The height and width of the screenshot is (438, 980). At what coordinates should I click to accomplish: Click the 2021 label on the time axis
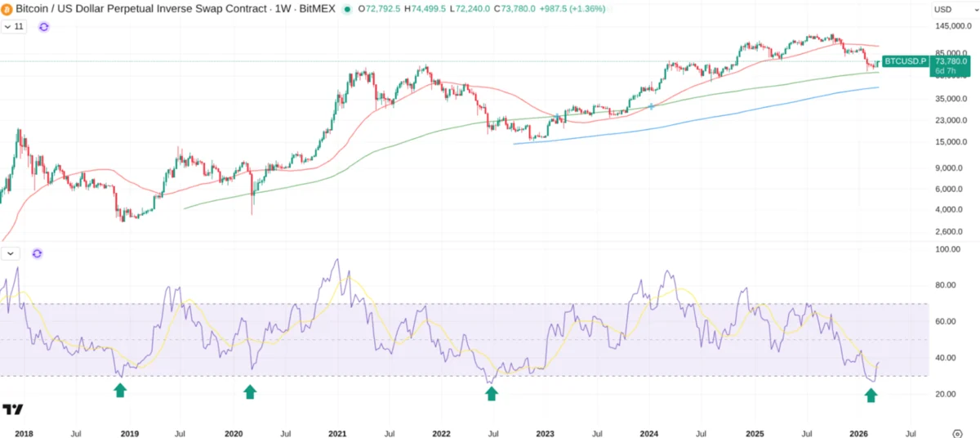(x=338, y=433)
